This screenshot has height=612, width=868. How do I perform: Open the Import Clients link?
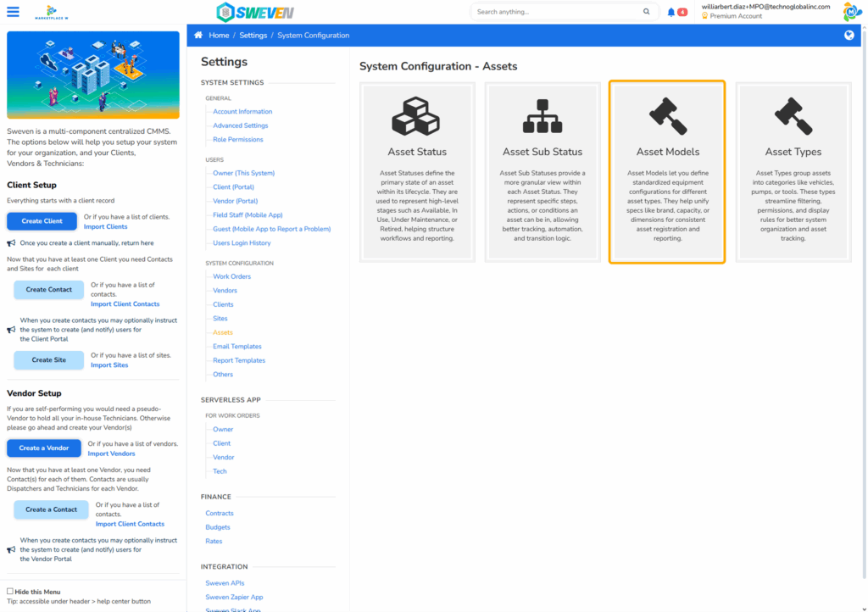tap(106, 227)
